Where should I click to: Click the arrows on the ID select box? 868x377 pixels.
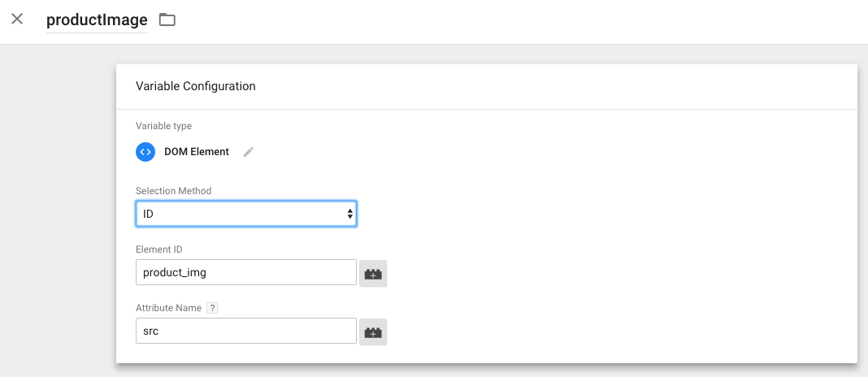tap(349, 214)
